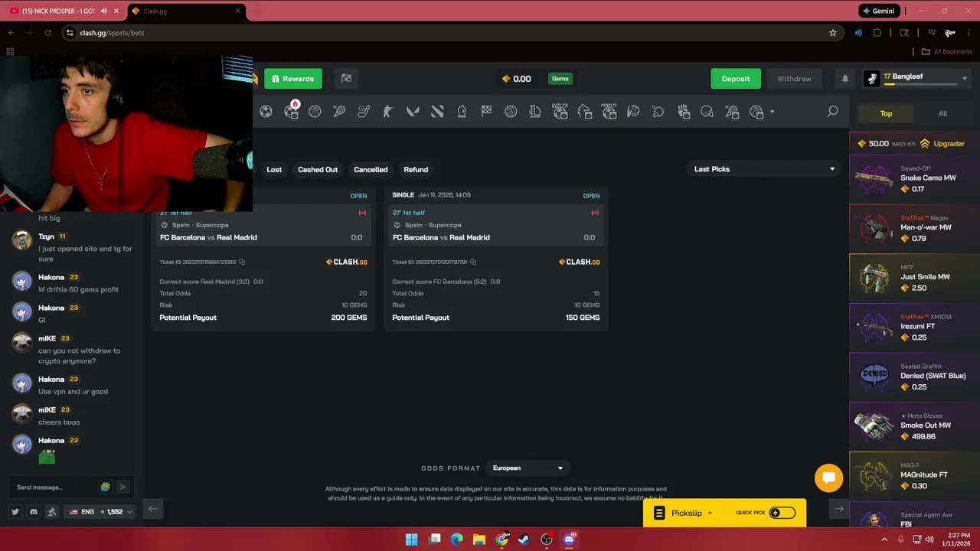This screenshot has width=980, height=551.
Task: Select the Tennis racket sport icon
Action: click(339, 112)
